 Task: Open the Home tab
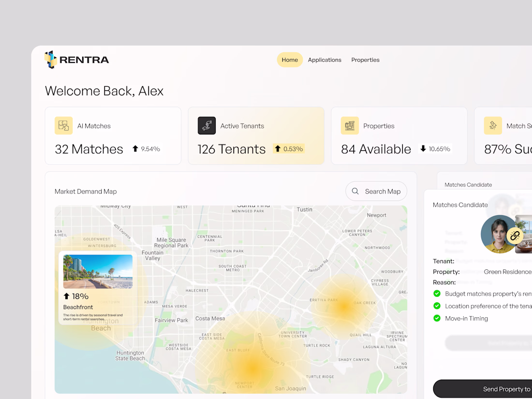290,59
